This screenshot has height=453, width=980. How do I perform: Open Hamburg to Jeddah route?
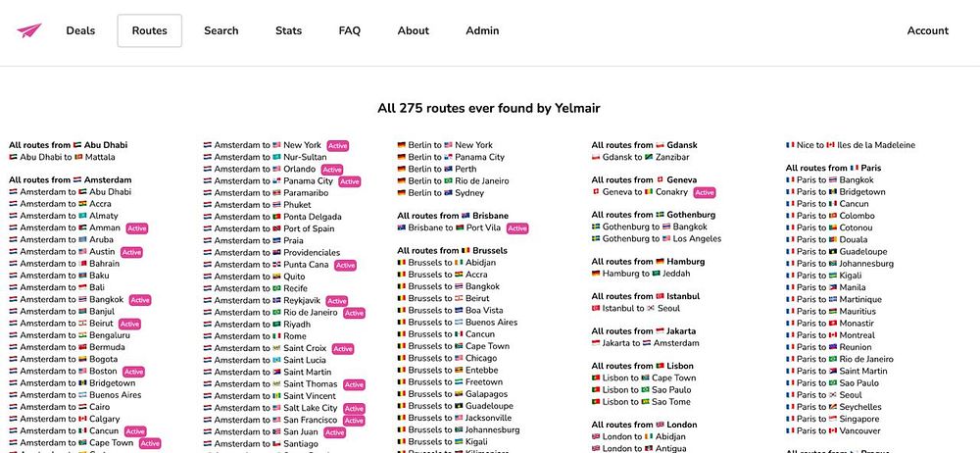pyautogui.click(x=641, y=274)
